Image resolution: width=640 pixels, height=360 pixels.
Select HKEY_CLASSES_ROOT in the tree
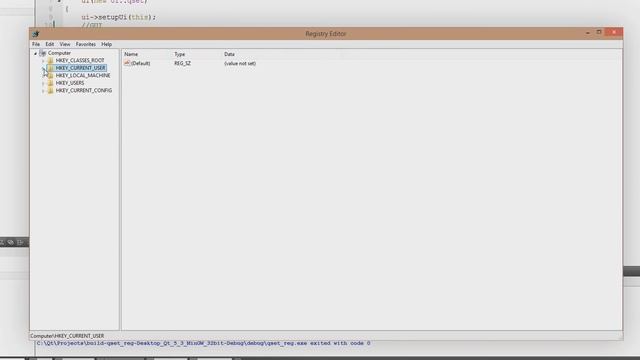(x=80, y=60)
